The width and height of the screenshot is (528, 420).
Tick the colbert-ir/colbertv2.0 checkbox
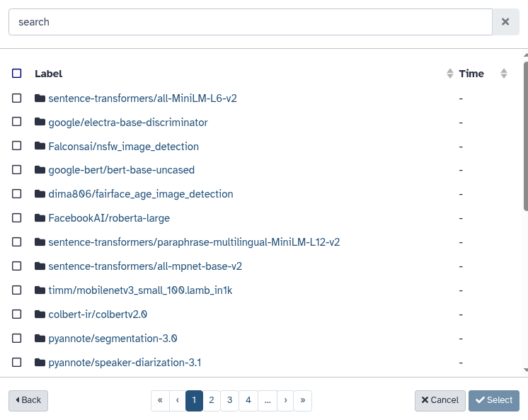16,314
